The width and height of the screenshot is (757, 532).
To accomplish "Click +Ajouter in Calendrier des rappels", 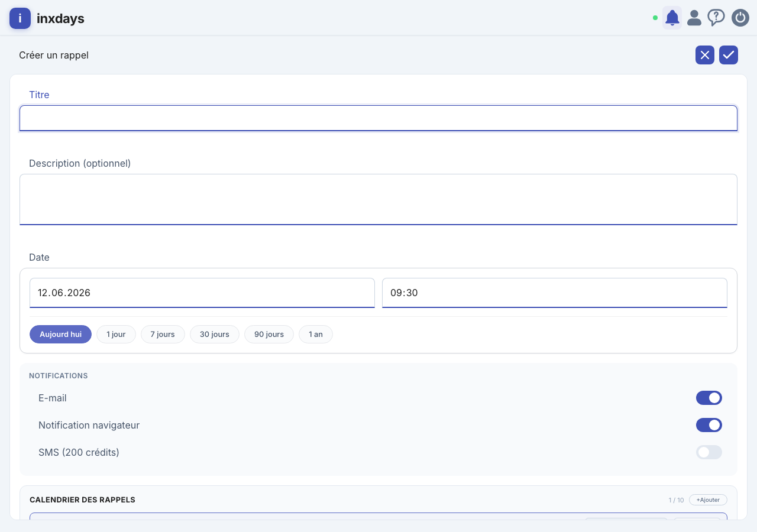I will [x=708, y=499].
